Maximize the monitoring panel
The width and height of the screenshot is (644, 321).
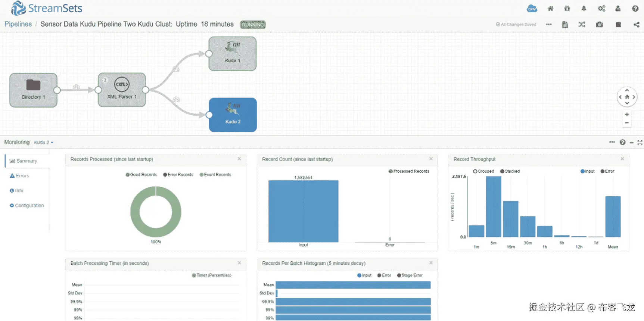click(x=640, y=143)
